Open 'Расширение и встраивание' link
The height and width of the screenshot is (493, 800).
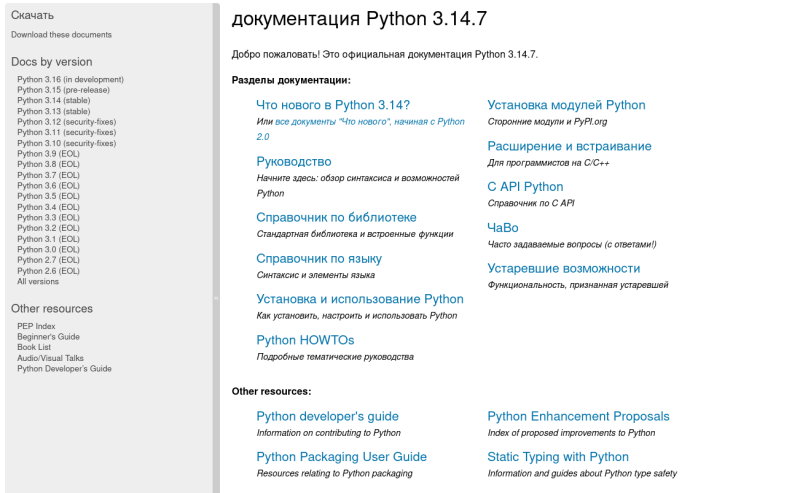tap(569, 146)
